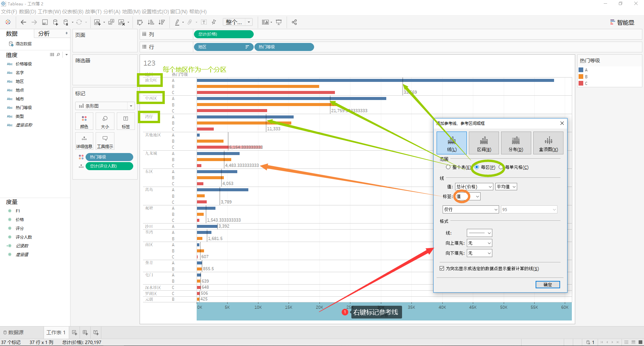Sort ascending via the toolbar
The height and width of the screenshot is (346, 644).
pyautogui.click(x=151, y=22)
